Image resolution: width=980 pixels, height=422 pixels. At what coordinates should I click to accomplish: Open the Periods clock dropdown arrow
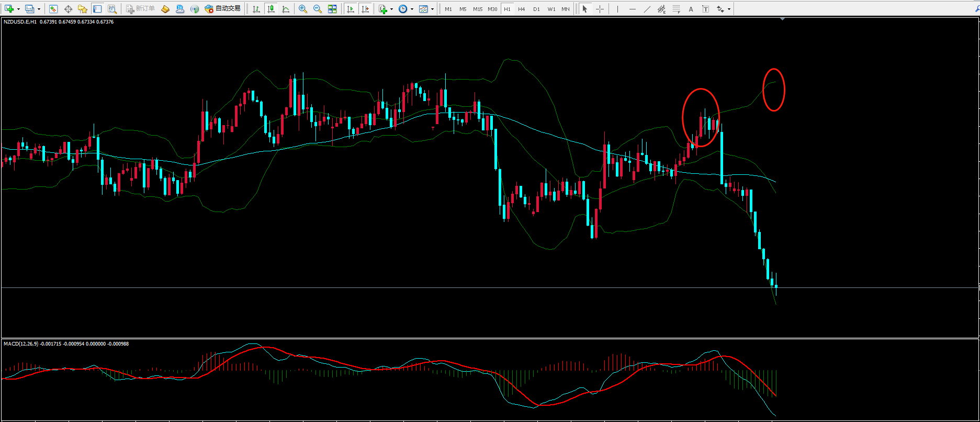tap(412, 9)
